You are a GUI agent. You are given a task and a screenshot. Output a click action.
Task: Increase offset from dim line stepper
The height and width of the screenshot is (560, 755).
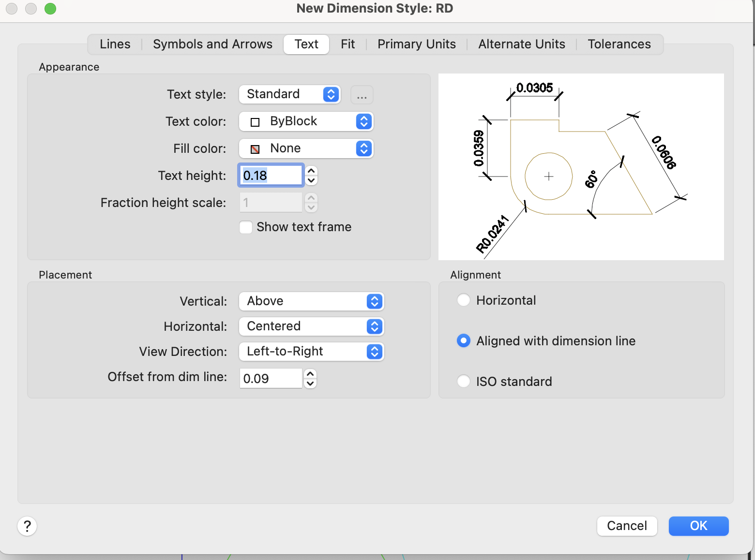tap(310, 373)
